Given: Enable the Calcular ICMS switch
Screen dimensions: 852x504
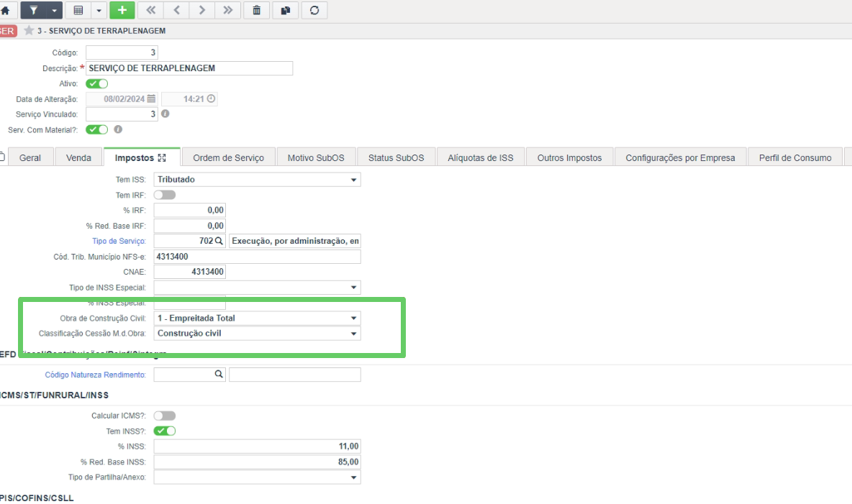Looking at the screenshot, I should pyautogui.click(x=165, y=416).
